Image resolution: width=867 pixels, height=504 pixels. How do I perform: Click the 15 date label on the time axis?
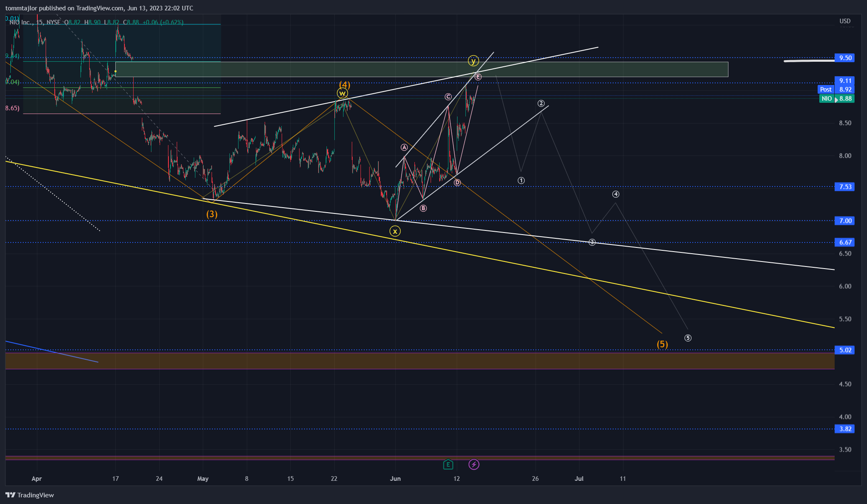point(290,479)
